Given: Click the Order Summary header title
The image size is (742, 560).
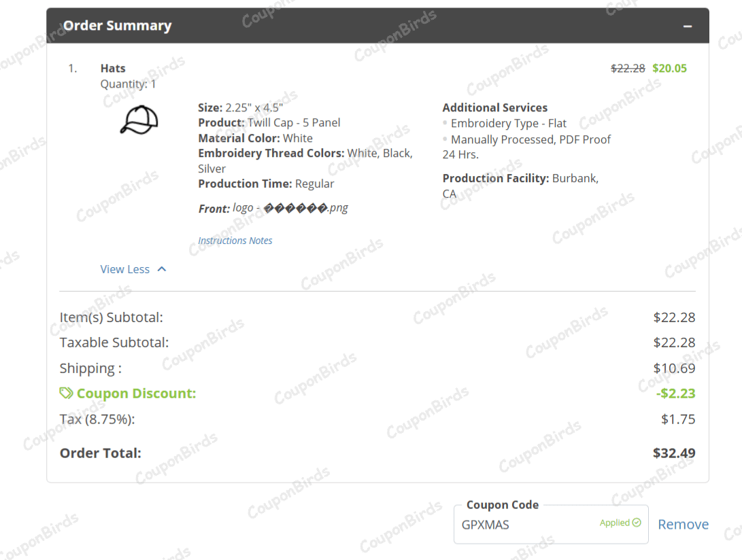Looking at the screenshot, I should click(117, 26).
